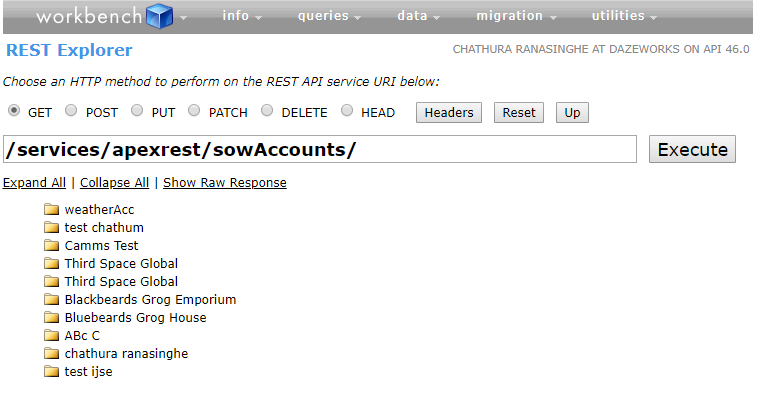The image size is (766, 401).
Task: Open Bluebeards Grog House folder icon
Action: point(51,317)
